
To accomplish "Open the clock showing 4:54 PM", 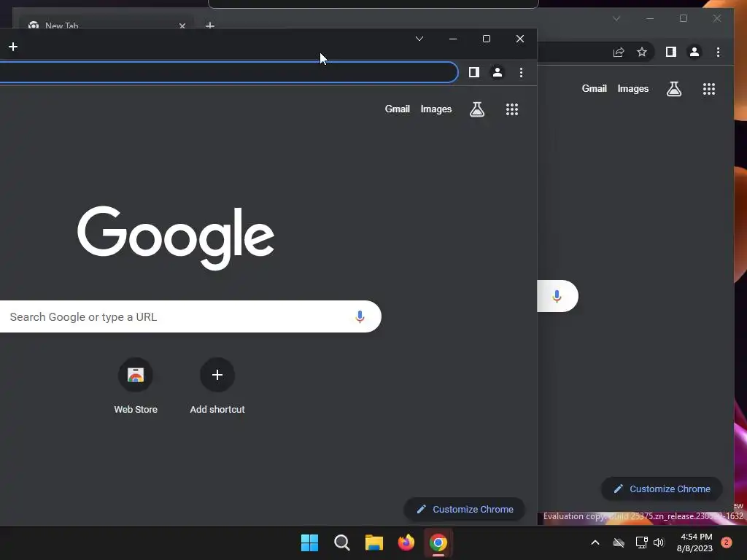I will point(694,542).
